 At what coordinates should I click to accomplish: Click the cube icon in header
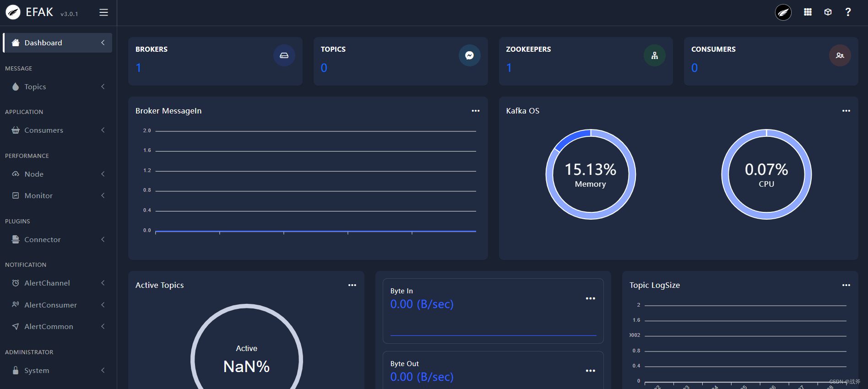point(828,12)
